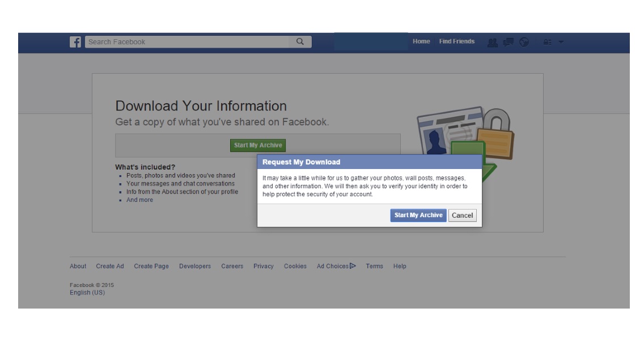Image resolution: width=644 pixels, height=363 pixels.
Task: Open the messages icon
Action: click(508, 42)
